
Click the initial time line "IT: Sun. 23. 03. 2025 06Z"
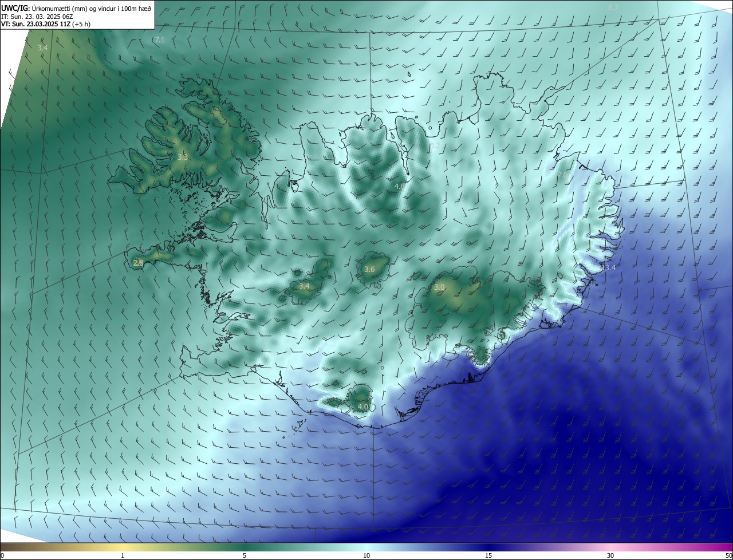[40, 16]
